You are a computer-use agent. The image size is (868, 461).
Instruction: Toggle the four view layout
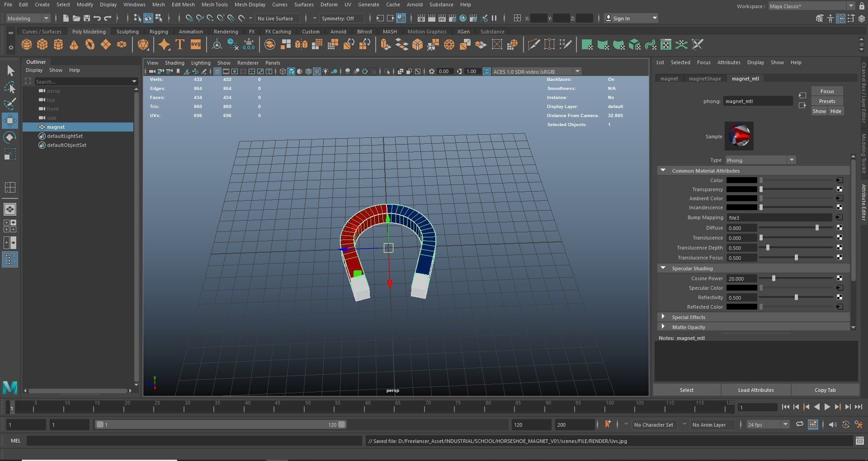click(10, 226)
